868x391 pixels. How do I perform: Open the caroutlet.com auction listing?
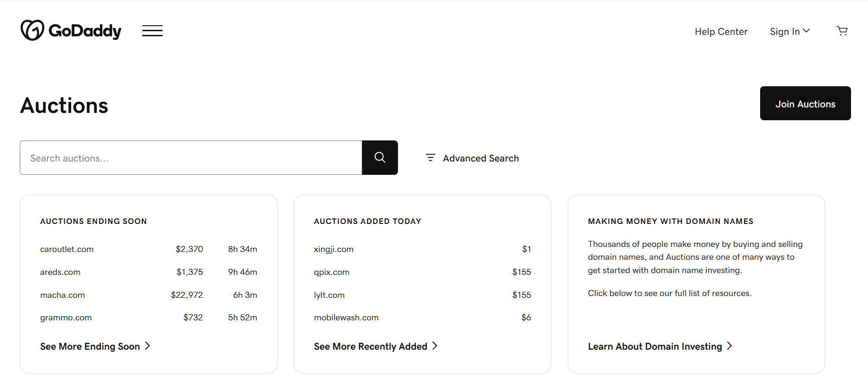pos(67,249)
